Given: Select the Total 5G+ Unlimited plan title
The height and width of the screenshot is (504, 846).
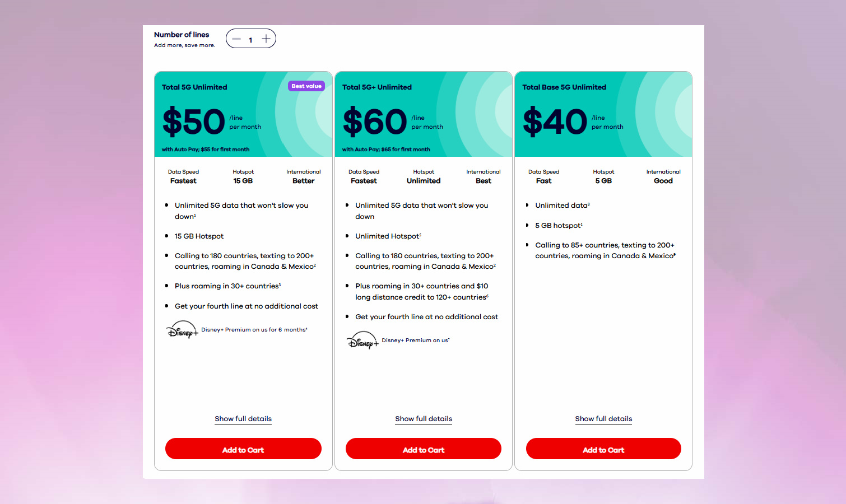Looking at the screenshot, I should pyautogui.click(x=376, y=87).
